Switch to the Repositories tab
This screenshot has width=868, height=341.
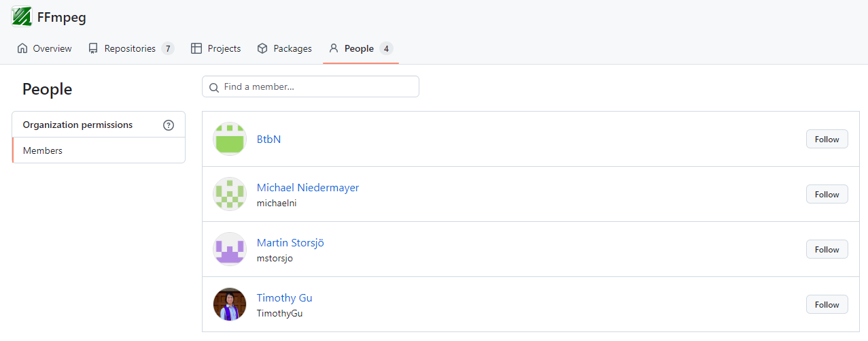131,48
